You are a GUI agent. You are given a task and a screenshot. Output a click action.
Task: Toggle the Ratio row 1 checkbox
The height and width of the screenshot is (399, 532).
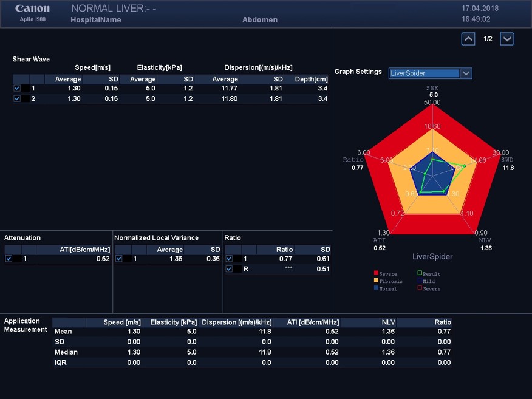click(x=229, y=259)
